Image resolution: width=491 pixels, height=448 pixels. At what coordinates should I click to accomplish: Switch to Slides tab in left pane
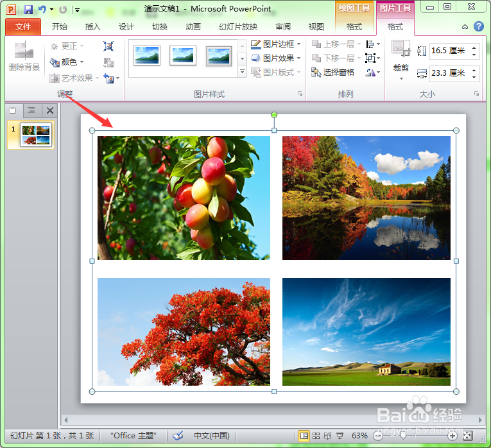13,110
